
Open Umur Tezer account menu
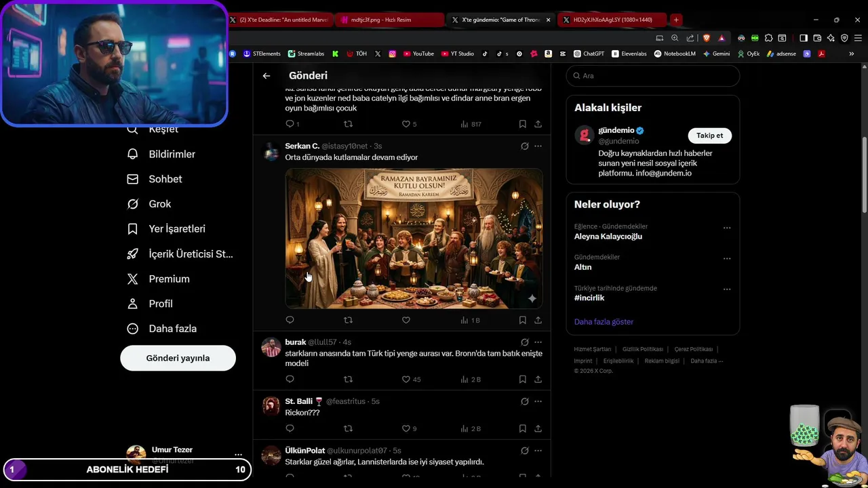[184, 454]
